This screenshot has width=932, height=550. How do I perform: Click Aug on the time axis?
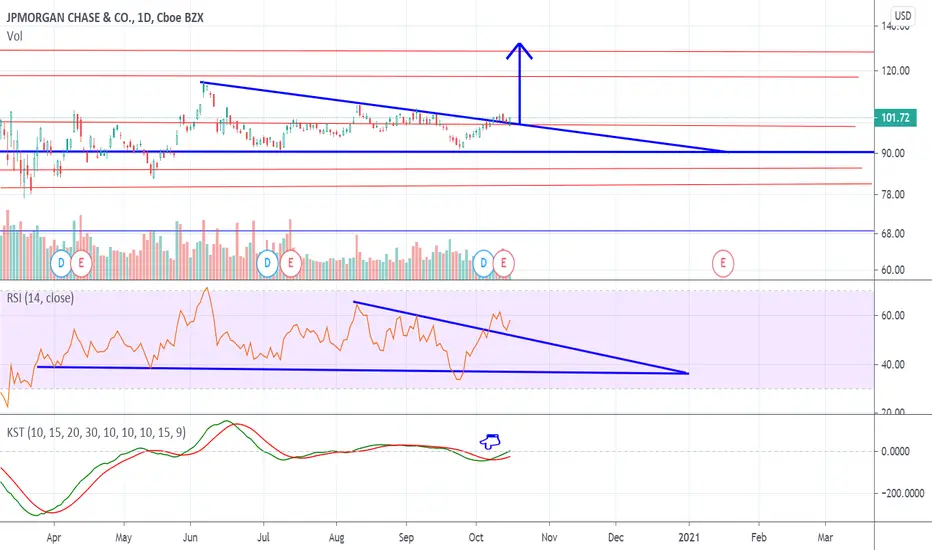click(336, 538)
